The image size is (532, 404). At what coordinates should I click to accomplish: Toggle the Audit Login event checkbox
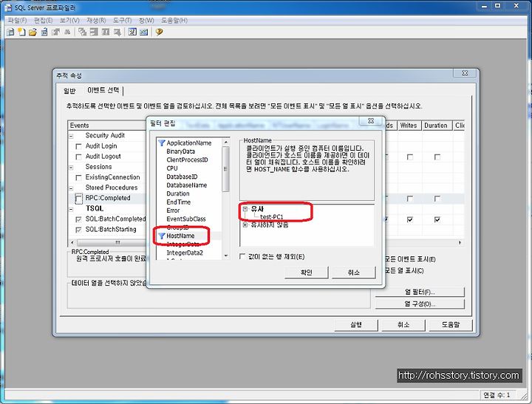tap(78, 146)
